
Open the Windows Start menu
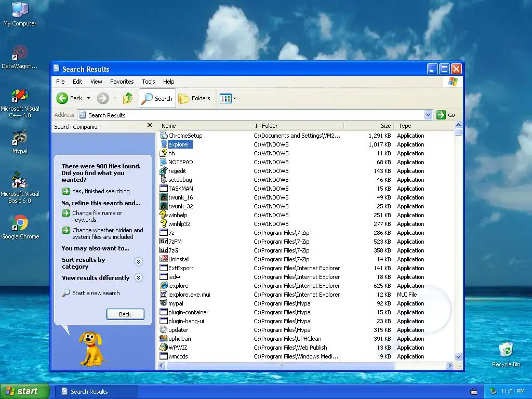tap(24, 392)
